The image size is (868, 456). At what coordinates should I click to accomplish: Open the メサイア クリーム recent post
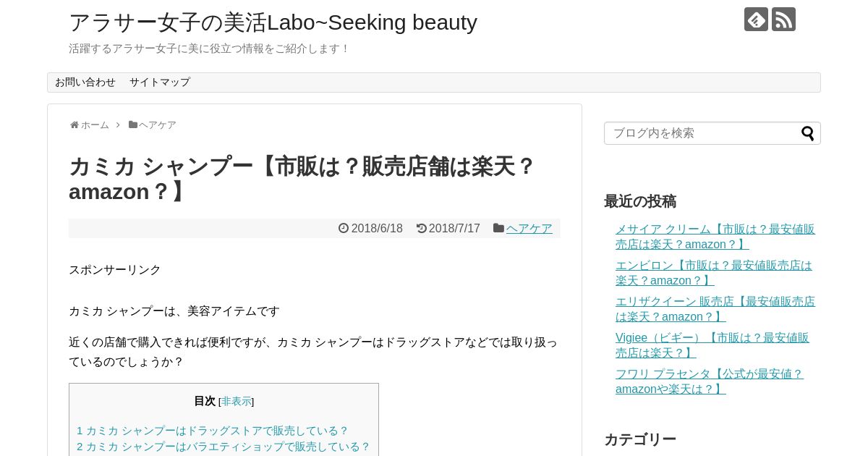point(715,237)
